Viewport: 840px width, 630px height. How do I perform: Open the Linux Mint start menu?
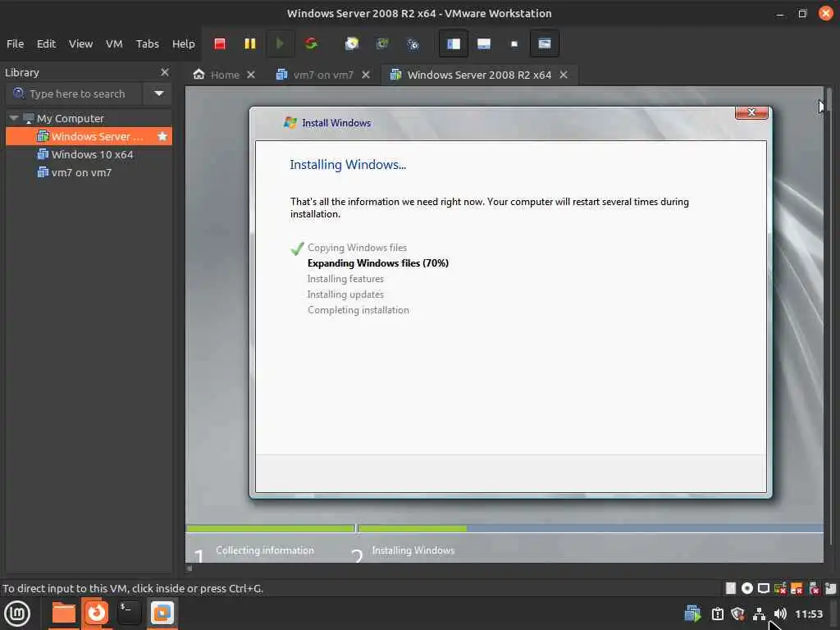coord(17,614)
